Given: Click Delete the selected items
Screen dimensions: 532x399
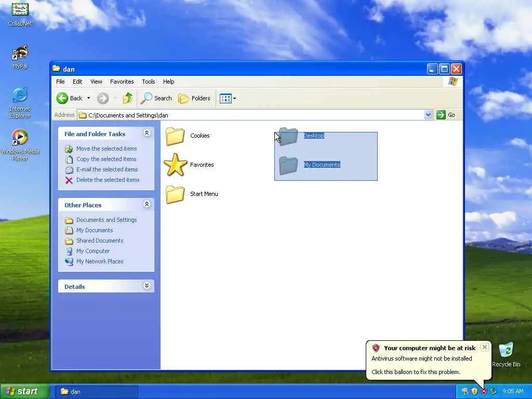Looking at the screenshot, I should coord(108,180).
